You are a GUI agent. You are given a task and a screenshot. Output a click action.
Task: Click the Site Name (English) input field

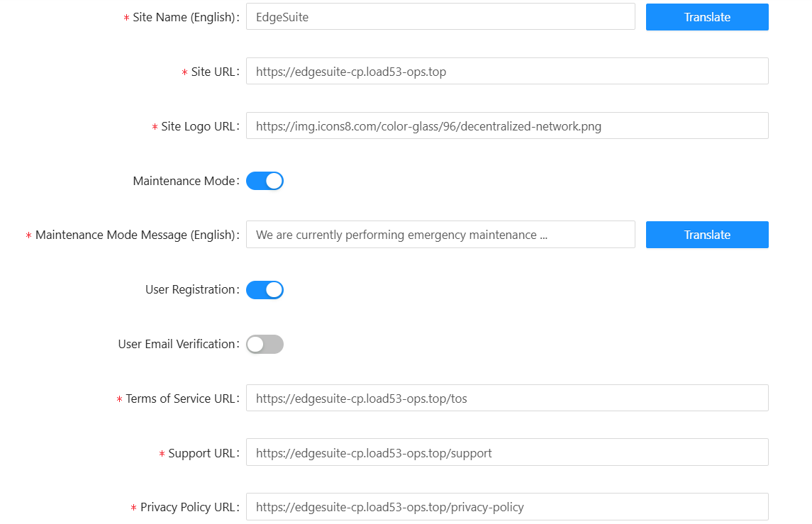440,17
